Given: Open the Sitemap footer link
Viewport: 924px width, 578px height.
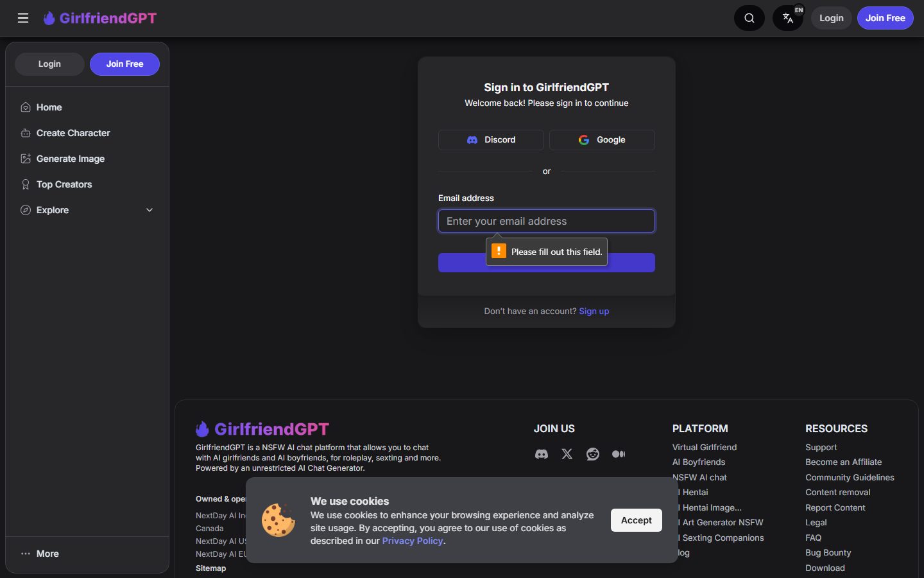Looking at the screenshot, I should click(x=211, y=568).
